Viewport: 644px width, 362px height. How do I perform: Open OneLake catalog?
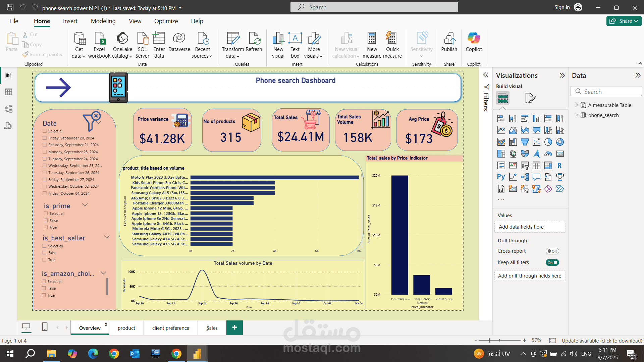(x=122, y=45)
